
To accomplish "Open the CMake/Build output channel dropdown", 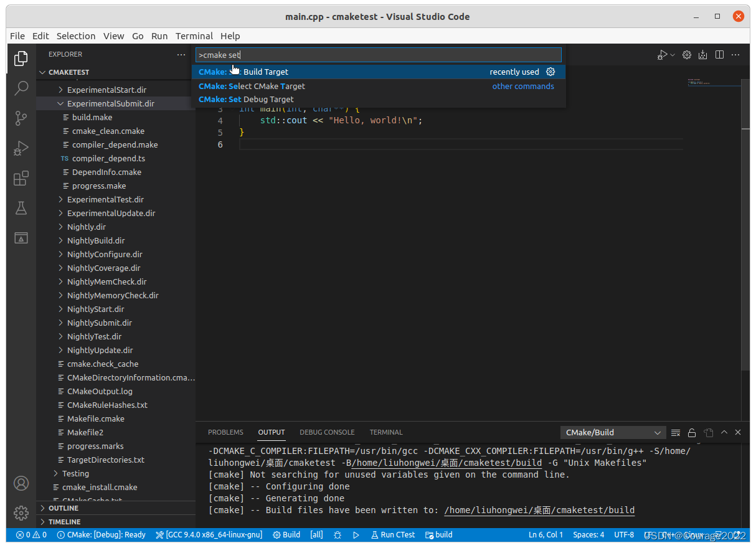I will tap(613, 432).
